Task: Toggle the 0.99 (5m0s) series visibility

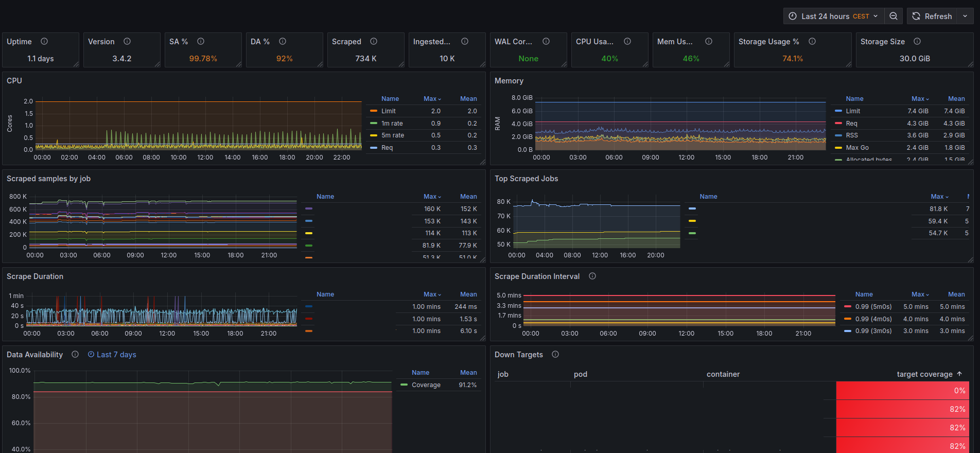Action: [x=873, y=307]
